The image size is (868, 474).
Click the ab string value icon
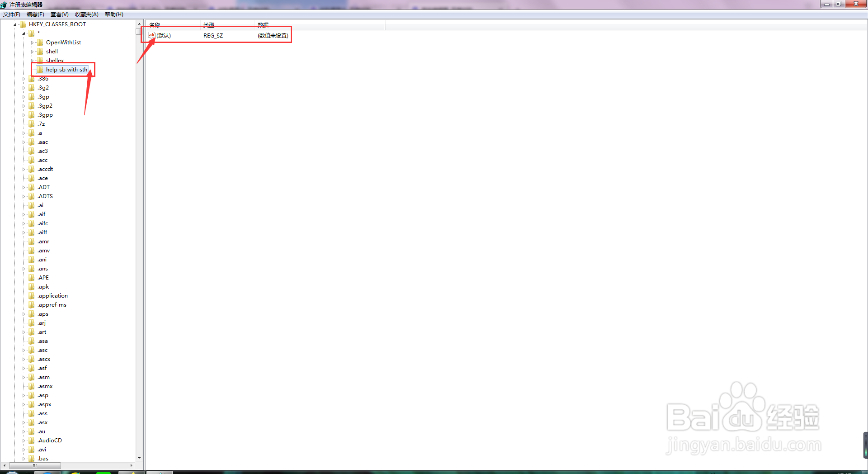click(152, 35)
